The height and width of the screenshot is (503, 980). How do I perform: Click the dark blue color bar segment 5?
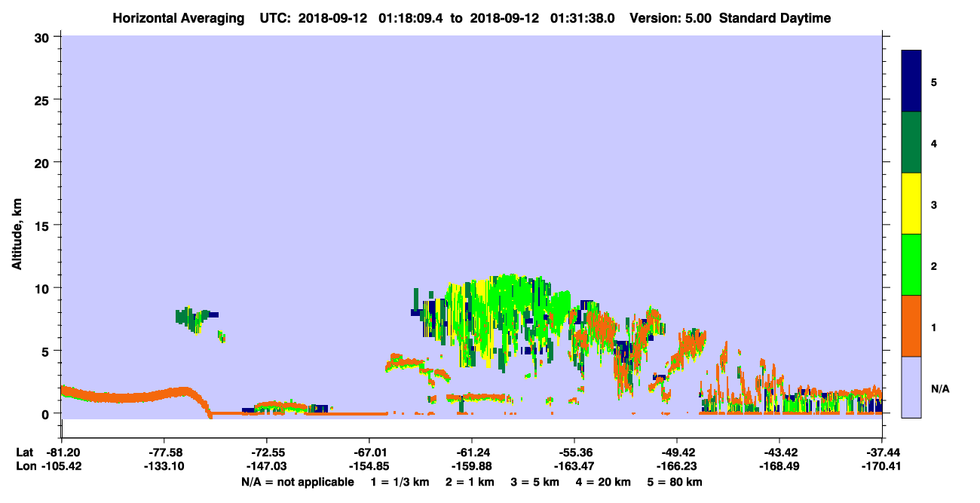(911, 81)
